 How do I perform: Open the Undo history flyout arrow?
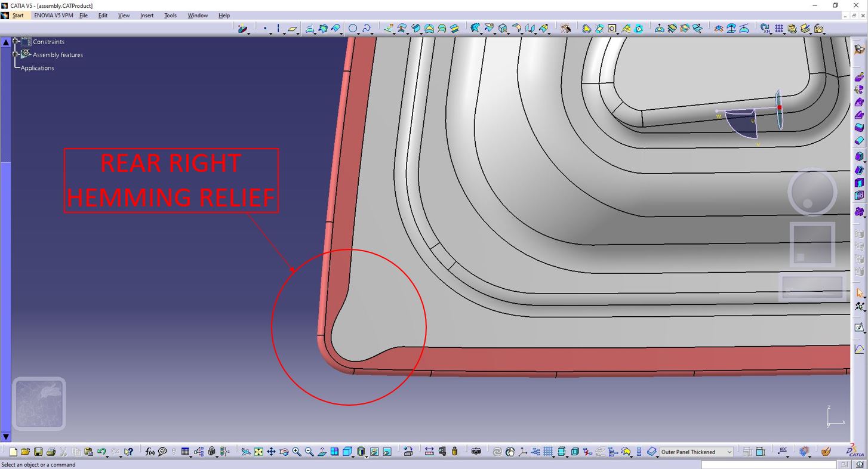point(107,456)
